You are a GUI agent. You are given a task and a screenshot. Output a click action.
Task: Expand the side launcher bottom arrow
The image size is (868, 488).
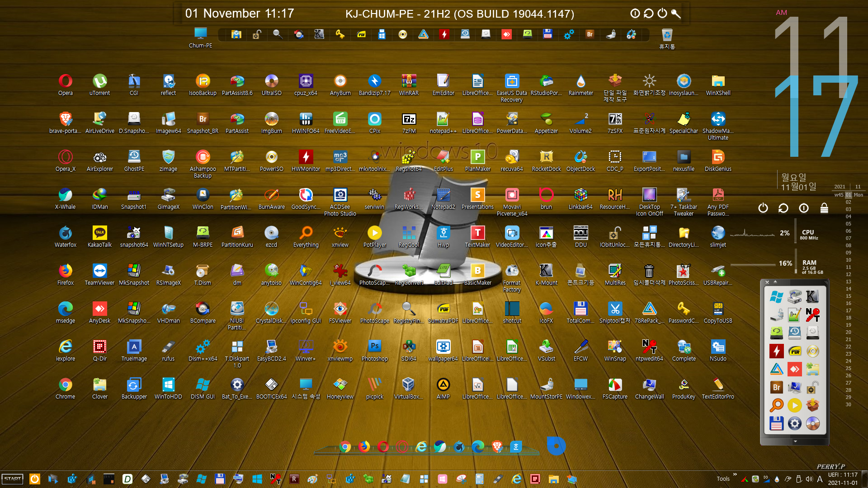point(795,441)
